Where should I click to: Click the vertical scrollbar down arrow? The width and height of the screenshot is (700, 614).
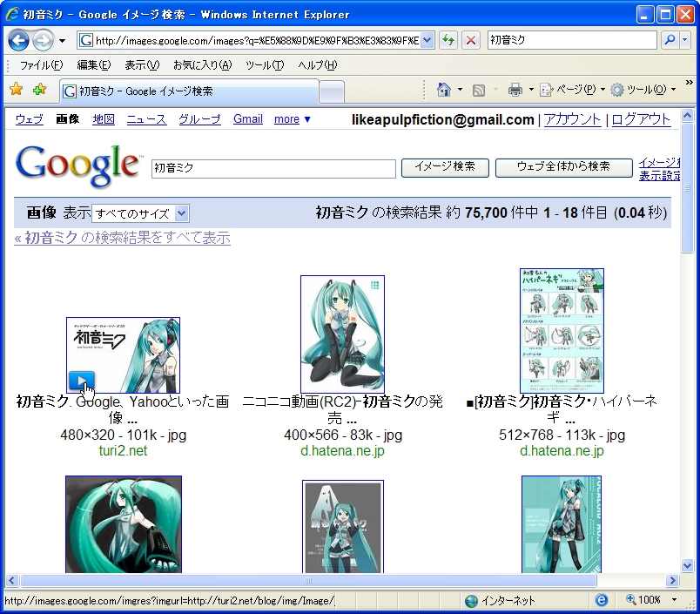click(x=688, y=566)
